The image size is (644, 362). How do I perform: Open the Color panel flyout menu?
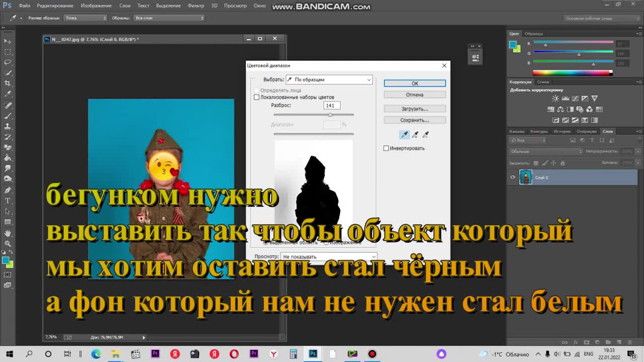(639, 34)
